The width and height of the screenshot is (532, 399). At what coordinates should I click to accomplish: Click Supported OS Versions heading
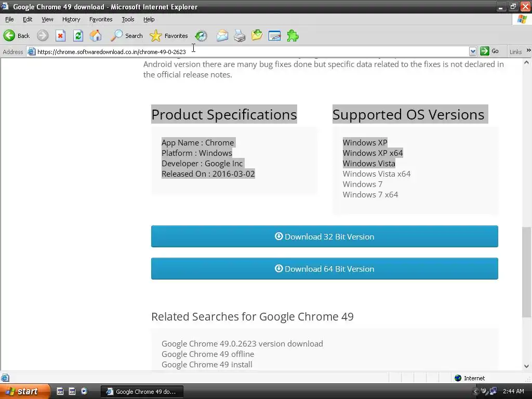click(408, 114)
